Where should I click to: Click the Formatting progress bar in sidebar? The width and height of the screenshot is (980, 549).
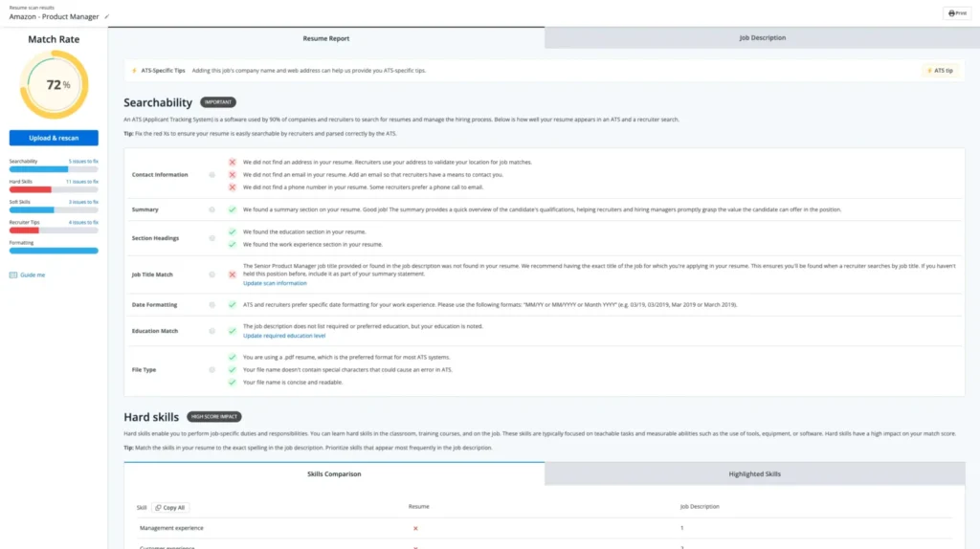click(54, 251)
